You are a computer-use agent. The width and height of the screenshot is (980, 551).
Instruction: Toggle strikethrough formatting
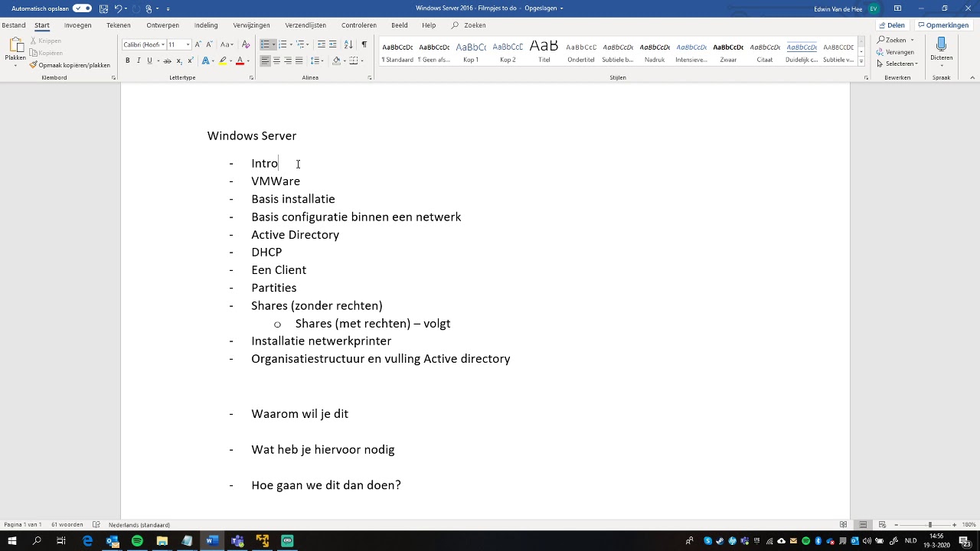(167, 60)
